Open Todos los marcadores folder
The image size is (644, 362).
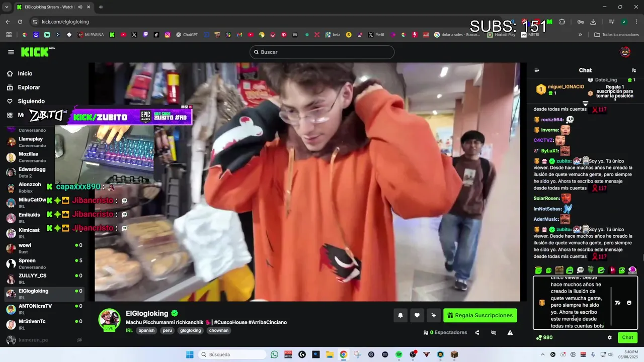616,35
